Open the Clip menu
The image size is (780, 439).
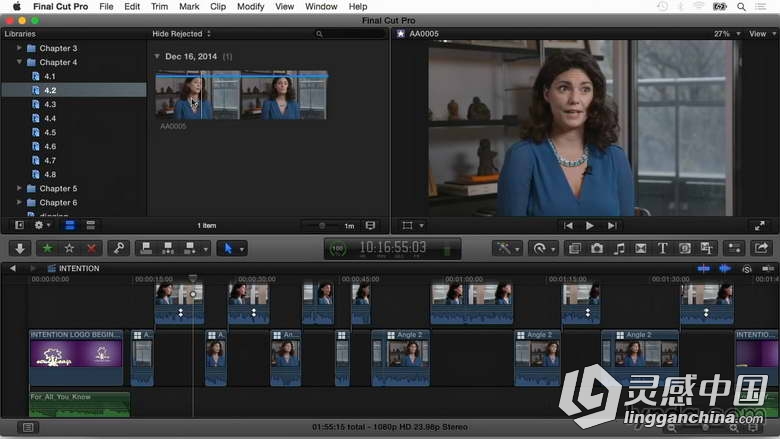218,6
